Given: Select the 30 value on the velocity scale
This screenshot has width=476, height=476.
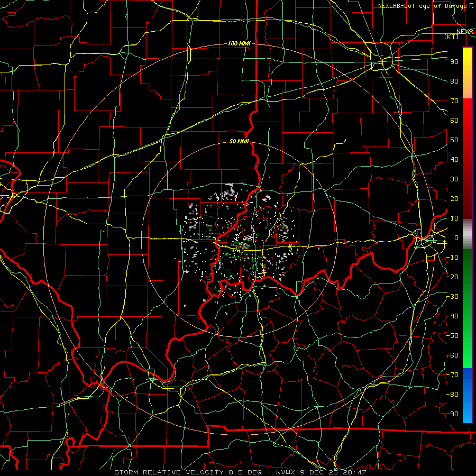Looking at the screenshot, I should [x=454, y=179].
